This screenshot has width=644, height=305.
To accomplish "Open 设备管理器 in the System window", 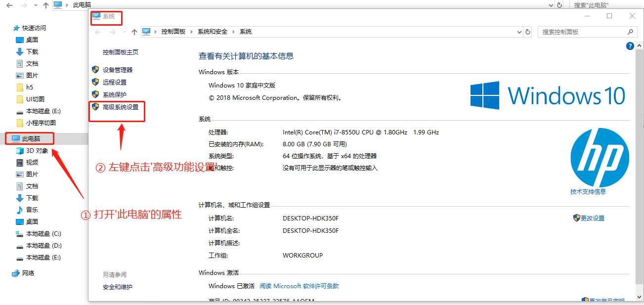I will point(117,70).
